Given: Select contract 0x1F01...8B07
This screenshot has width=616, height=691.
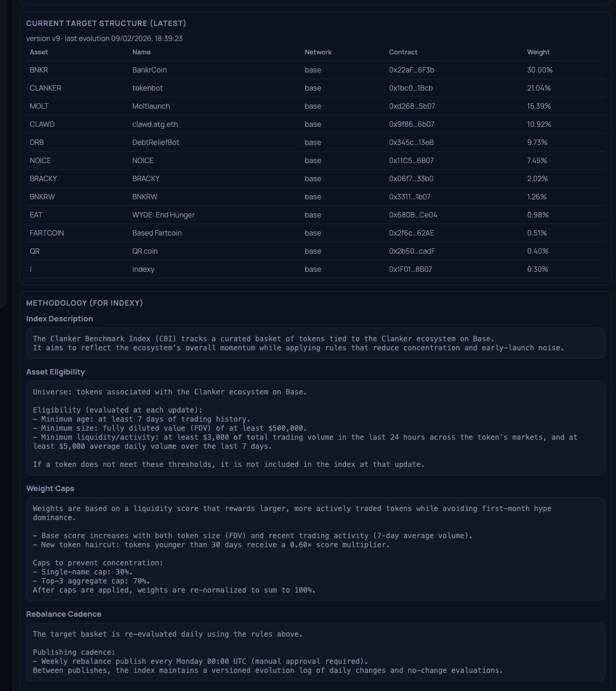Looking at the screenshot, I should coord(410,269).
